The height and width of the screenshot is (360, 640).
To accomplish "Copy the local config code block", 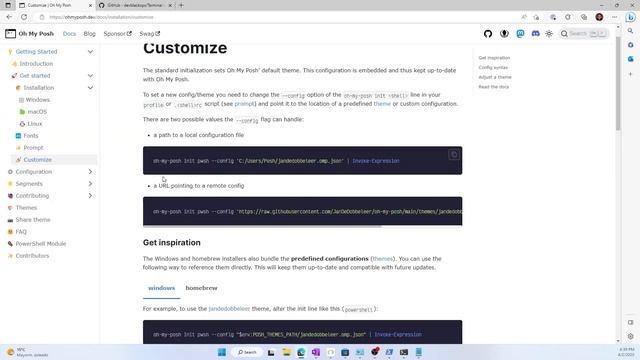I will pyautogui.click(x=453, y=155).
